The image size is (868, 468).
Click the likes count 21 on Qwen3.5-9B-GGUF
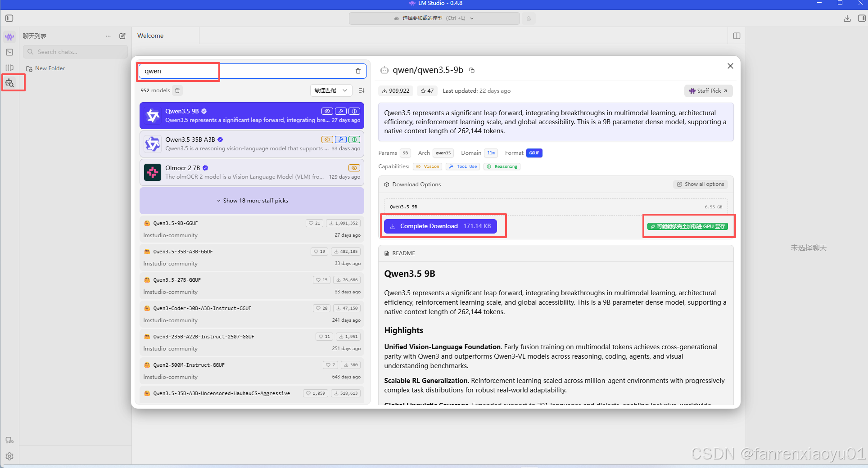(x=314, y=223)
